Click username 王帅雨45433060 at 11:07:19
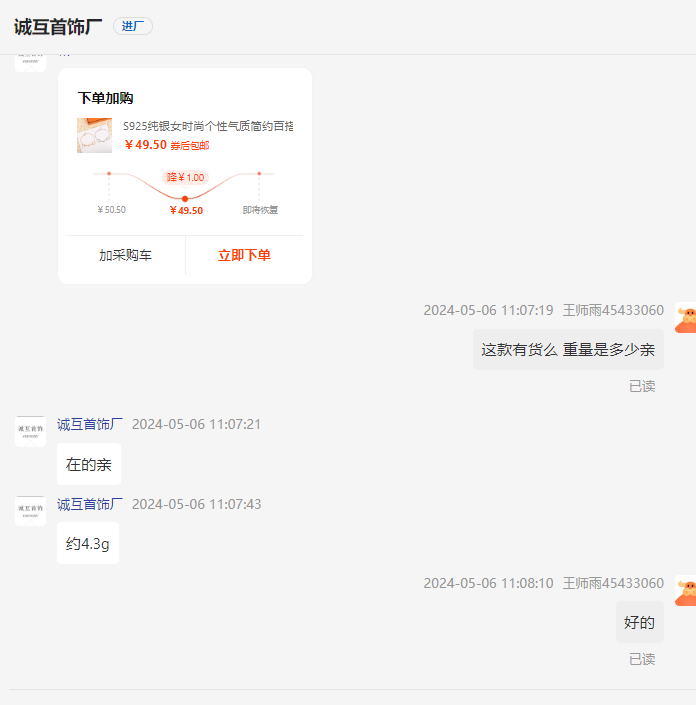Viewport: 696px width, 705px height. point(612,310)
